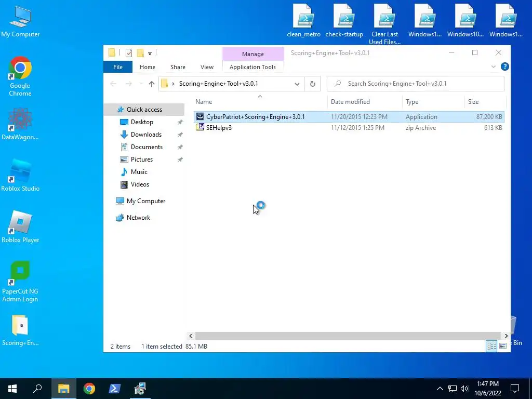Select Roblox Studio desktop icon
532x399 pixels.
tap(20, 175)
